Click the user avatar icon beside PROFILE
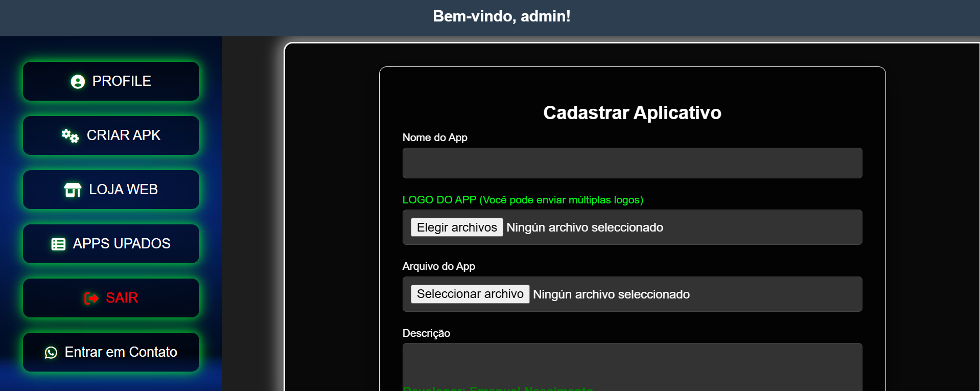Screen dimensions: 980x391 point(78,82)
